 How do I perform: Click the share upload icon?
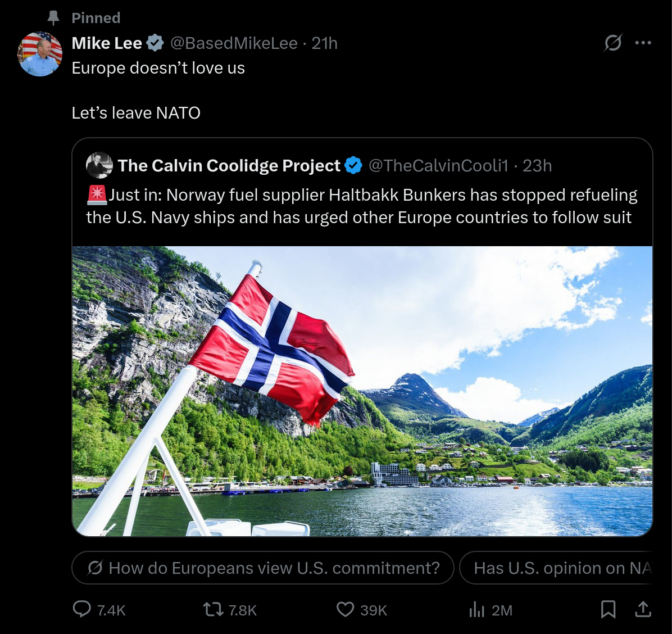[643, 609]
